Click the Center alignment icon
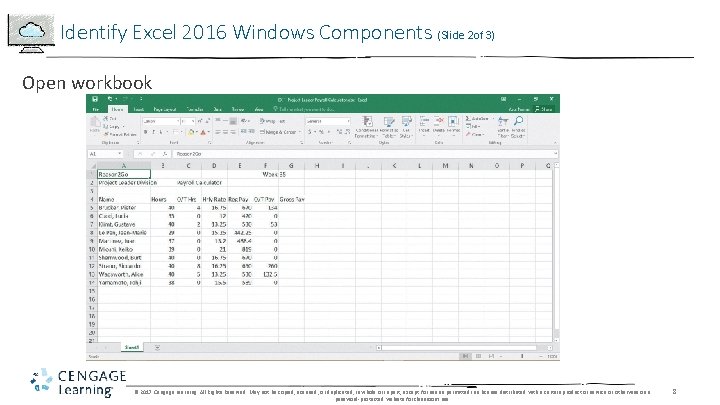Screen dimensions: 720x405 coord(225,132)
